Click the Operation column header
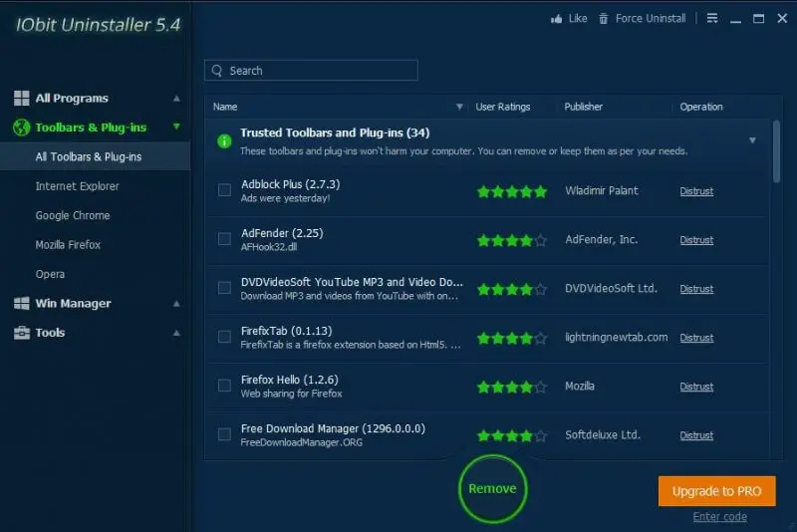Viewport: 797px width, 532px height. coord(701,107)
